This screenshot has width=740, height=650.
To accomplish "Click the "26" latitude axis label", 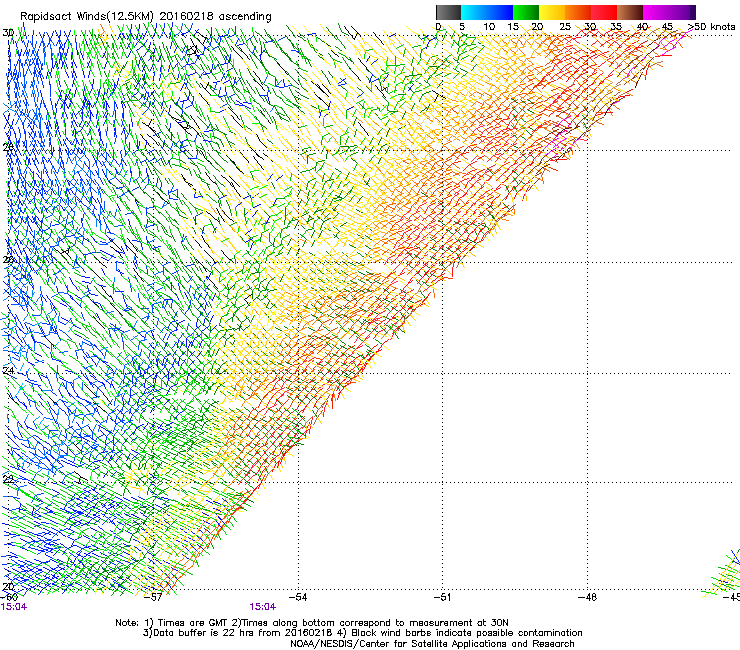I will tap(8, 259).
